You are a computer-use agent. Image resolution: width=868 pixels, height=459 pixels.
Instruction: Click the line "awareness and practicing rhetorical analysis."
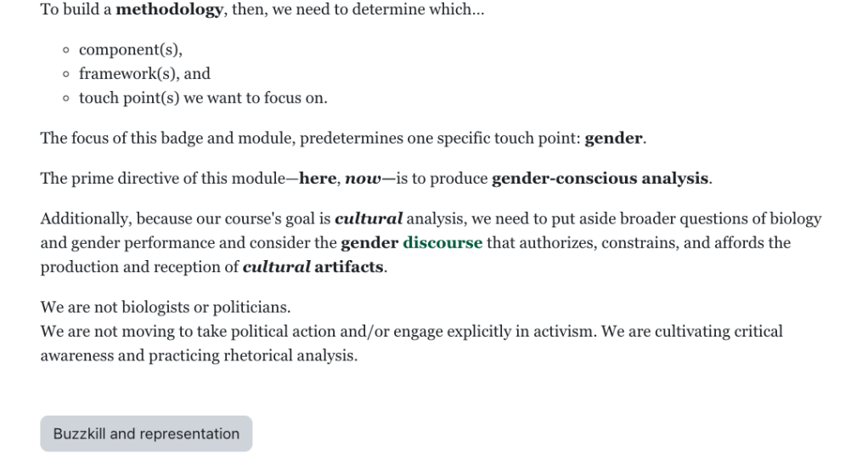(199, 355)
